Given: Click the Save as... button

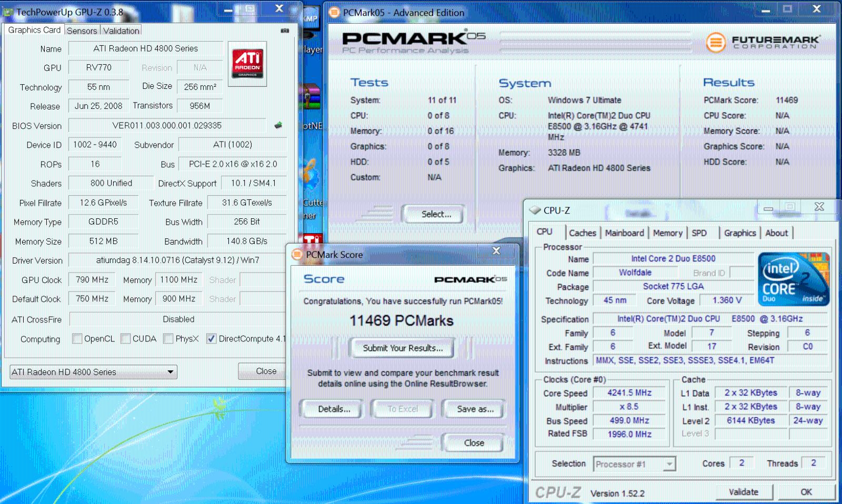Looking at the screenshot, I should pos(473,409).
